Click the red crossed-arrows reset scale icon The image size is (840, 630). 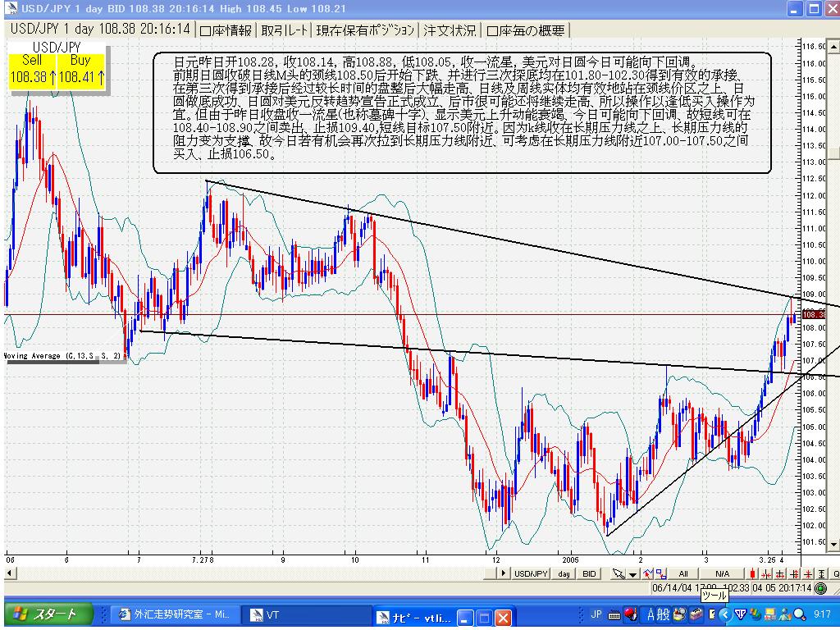pyautogui.click(x=807, y=573)
